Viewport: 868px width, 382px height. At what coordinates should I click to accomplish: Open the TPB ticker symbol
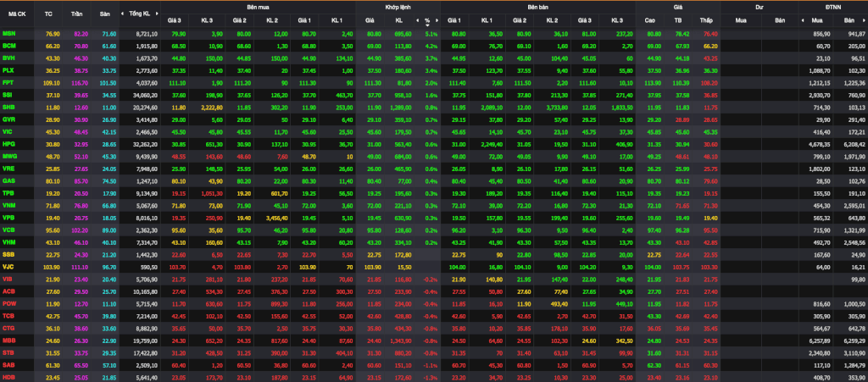8,193
